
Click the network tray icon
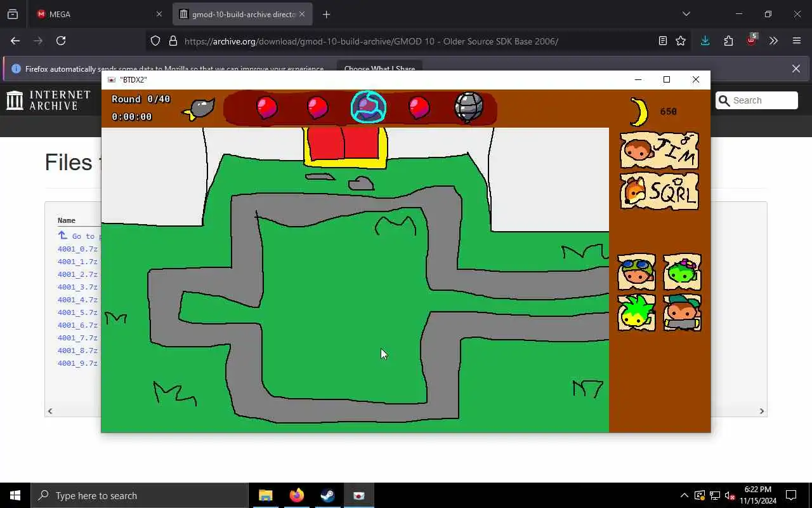click(715, 495)
